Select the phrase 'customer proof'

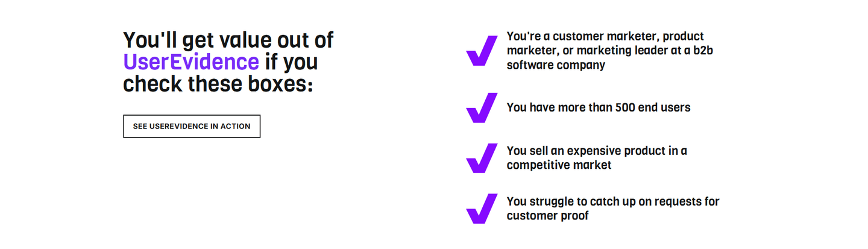point(547,216)
